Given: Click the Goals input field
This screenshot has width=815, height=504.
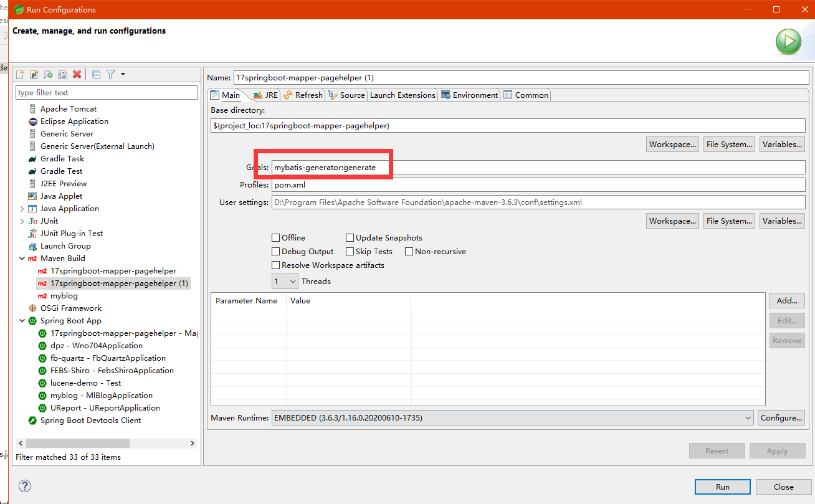Looking at the screenshot, I should click(538, 168).
